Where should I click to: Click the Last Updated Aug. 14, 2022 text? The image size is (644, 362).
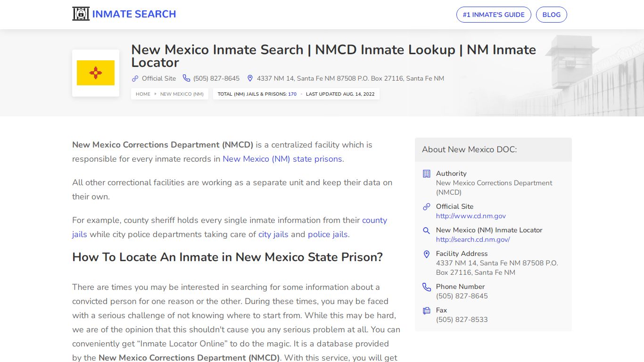click(x=340, y=94)
